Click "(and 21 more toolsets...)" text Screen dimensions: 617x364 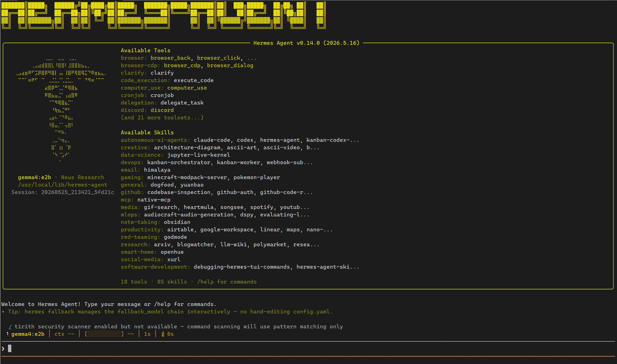click(x=162, y=117)
